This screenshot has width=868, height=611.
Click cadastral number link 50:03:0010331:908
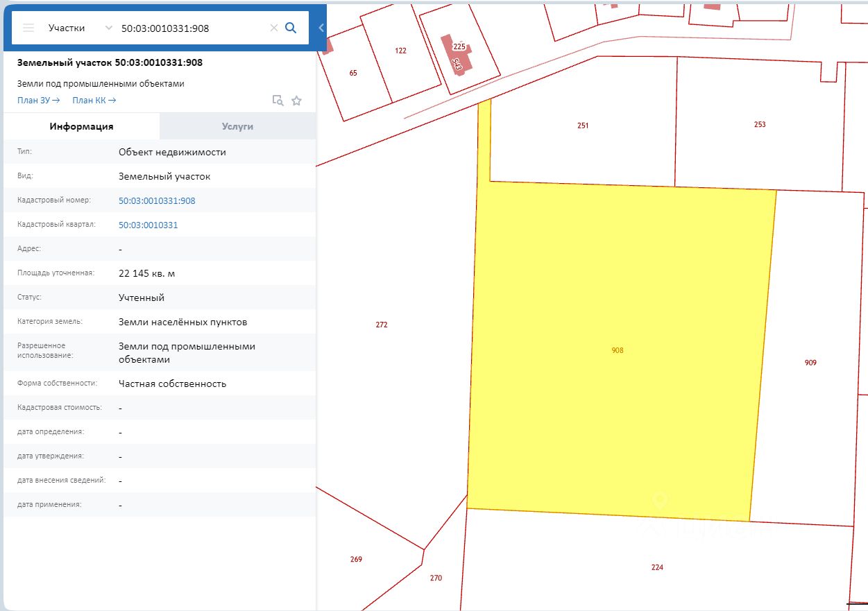click(x=157, y=200)
